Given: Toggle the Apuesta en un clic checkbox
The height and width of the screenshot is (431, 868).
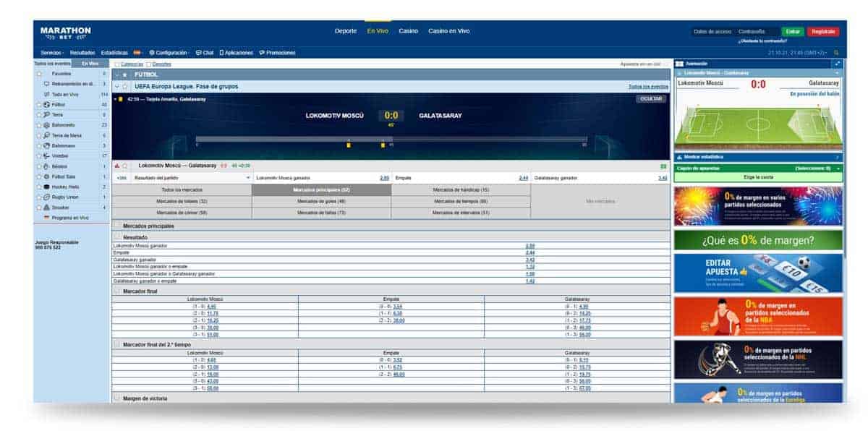Looking at the screenshot, I should tap(666, 64).
